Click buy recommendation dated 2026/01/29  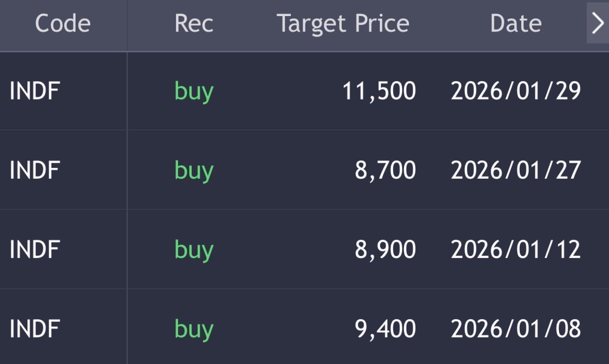tap(194, 91)
